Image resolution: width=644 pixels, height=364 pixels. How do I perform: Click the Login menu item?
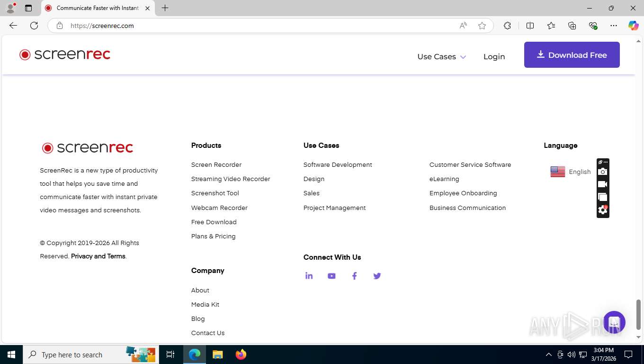pyautogui.click(x=494, y=56)
